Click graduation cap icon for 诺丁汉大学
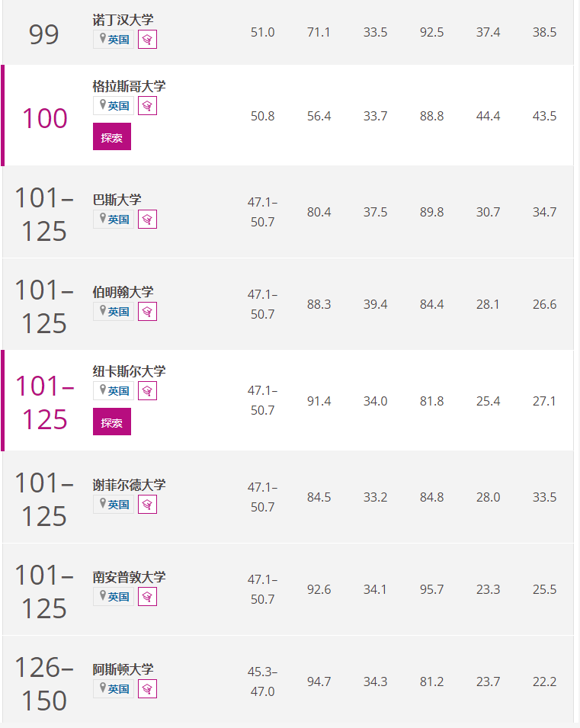580x728 pixels. (147, 40)
